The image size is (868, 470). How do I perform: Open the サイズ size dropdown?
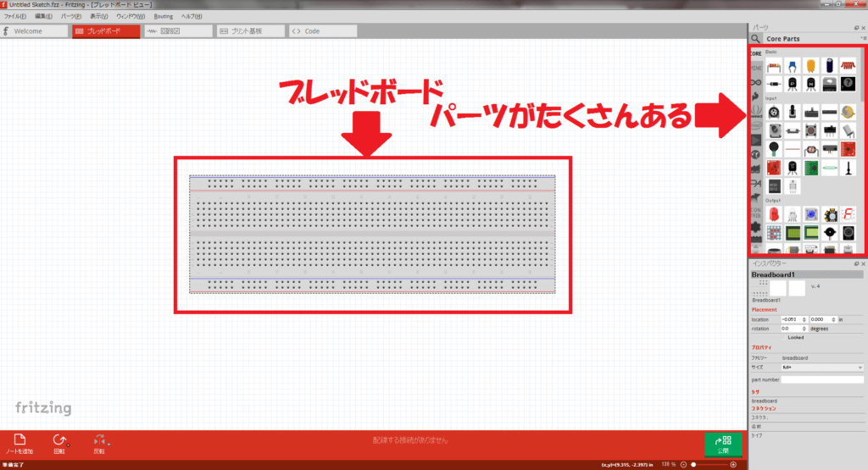tap(822, 368)
